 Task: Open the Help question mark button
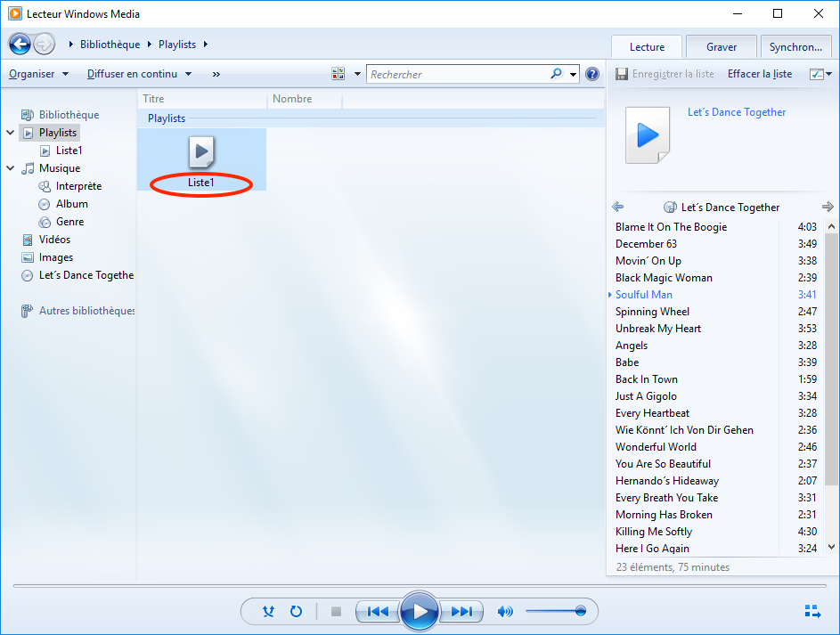592,74
